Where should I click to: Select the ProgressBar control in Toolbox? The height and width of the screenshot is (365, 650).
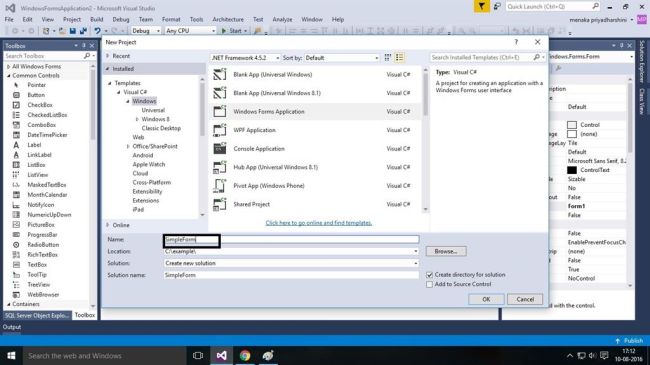click(42, 235)
